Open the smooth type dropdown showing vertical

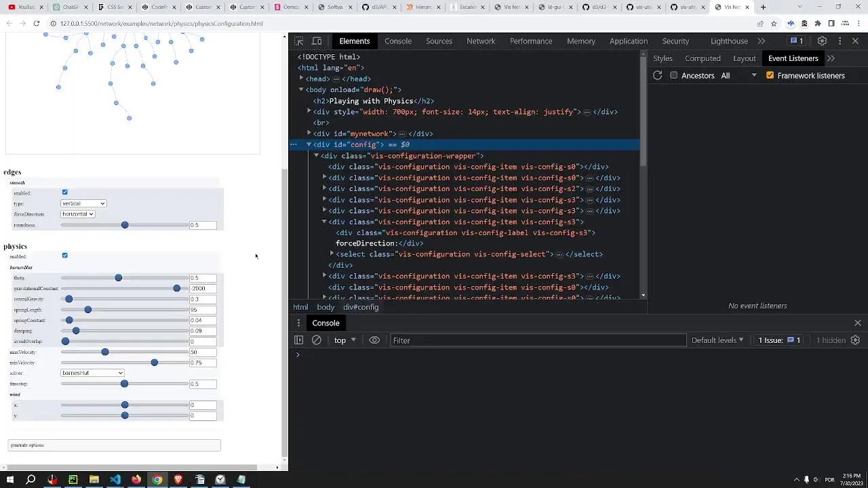point(83,203)
